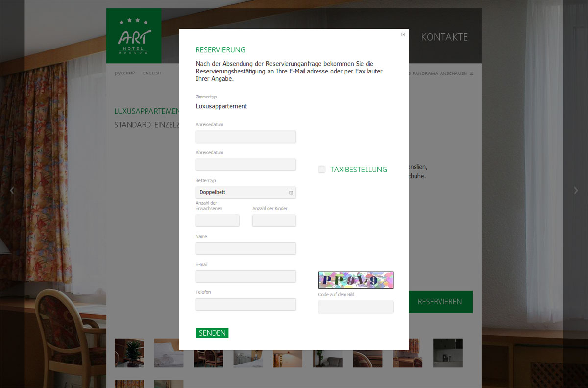Click the Anzahl der Erwachsenen field

[x=217, y=220]
